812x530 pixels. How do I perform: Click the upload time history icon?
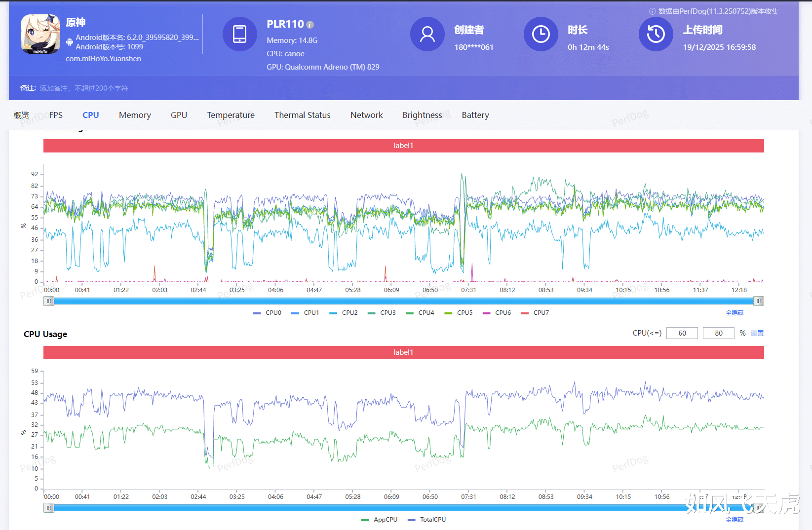[656, 34]
